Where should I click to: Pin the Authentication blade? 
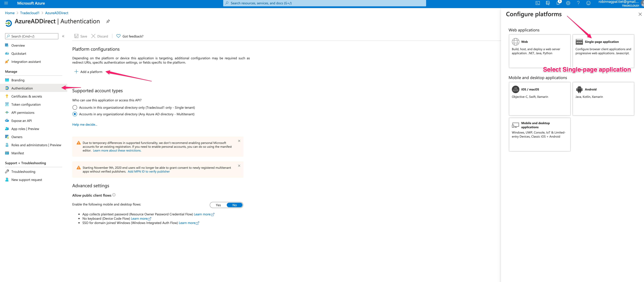tap(108, 22)
